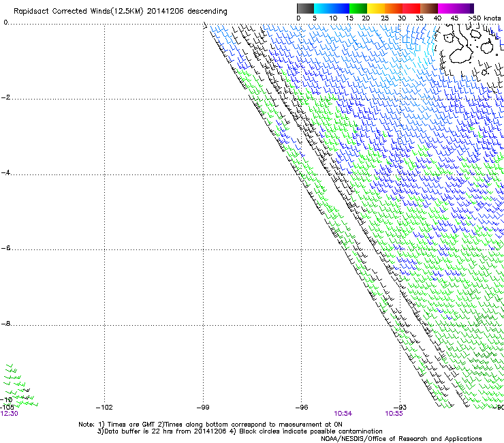Click the brown 35-40 knots color swatch
This screenshot has height=443, width=504.
(x=429, y=8)
